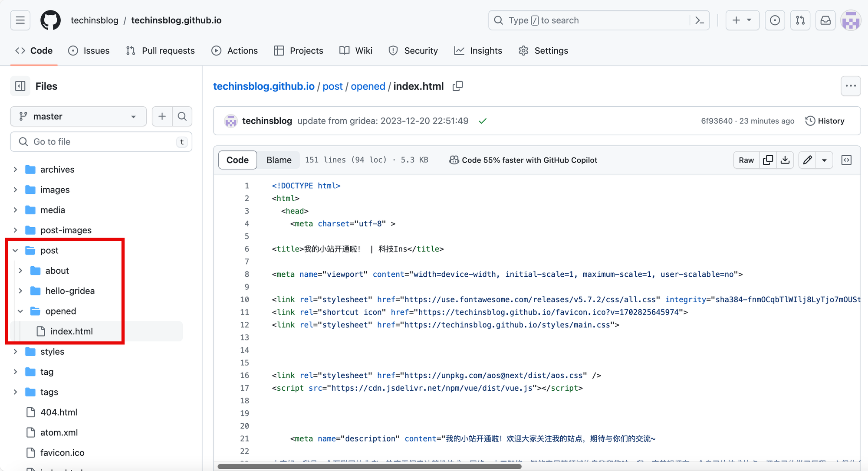Collapse the opened folder
Viewport: 868px width, 471px height.
pos(20,311)
